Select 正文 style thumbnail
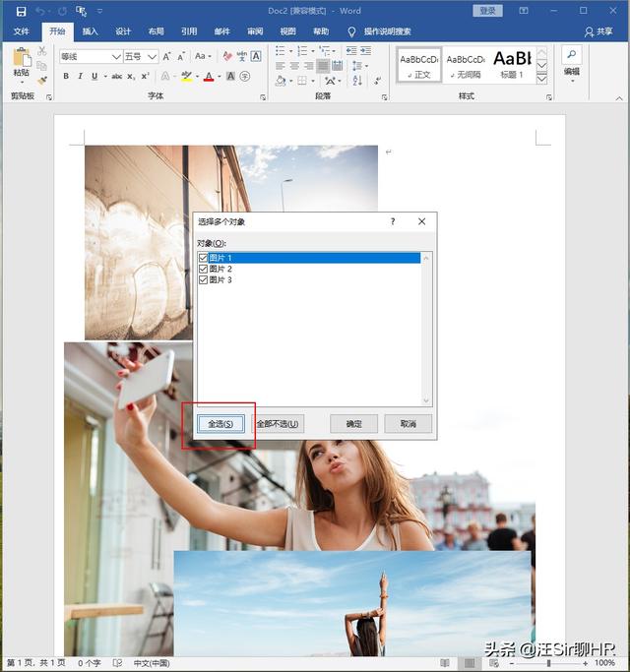Image resolution: width=630 pixels, height=672 pixels. tap(419, 65)
